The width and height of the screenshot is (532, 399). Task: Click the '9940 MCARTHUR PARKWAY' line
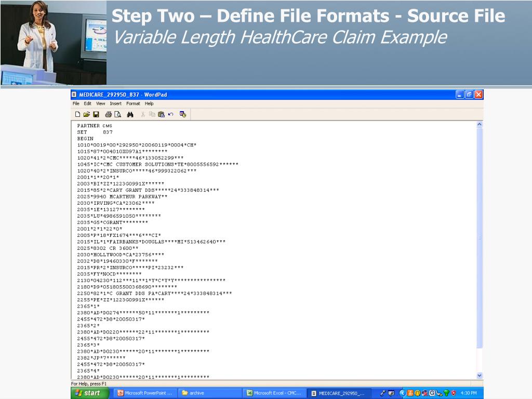tap(122, 196)
